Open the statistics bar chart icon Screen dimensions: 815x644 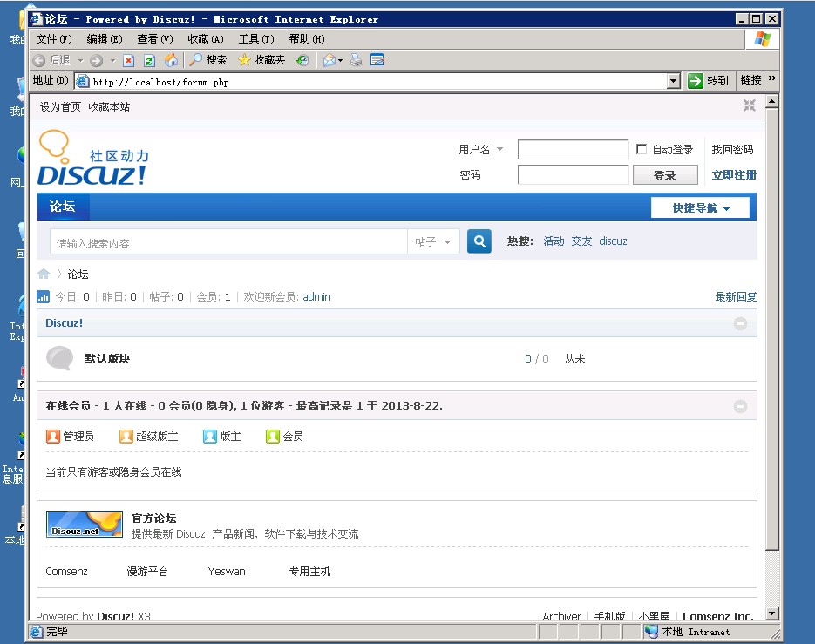coord(43,297)
